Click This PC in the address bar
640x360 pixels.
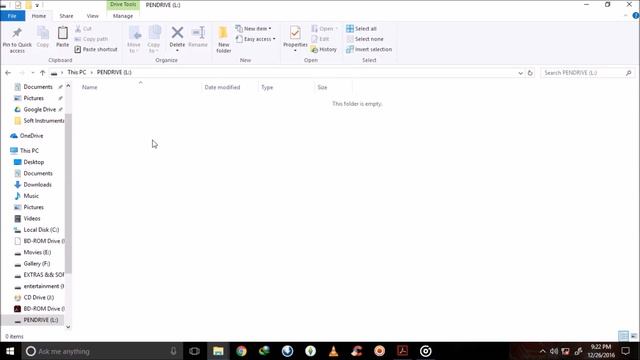77,72
